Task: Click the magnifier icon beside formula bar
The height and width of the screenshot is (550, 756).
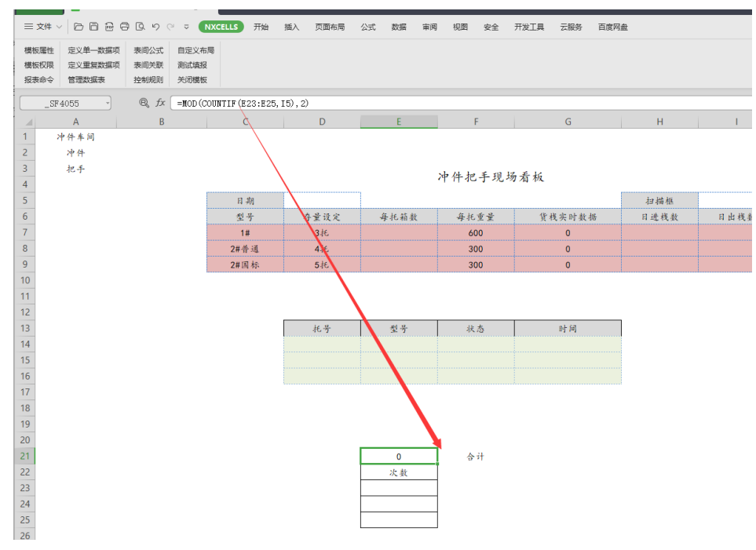Action: click(144, 103)
